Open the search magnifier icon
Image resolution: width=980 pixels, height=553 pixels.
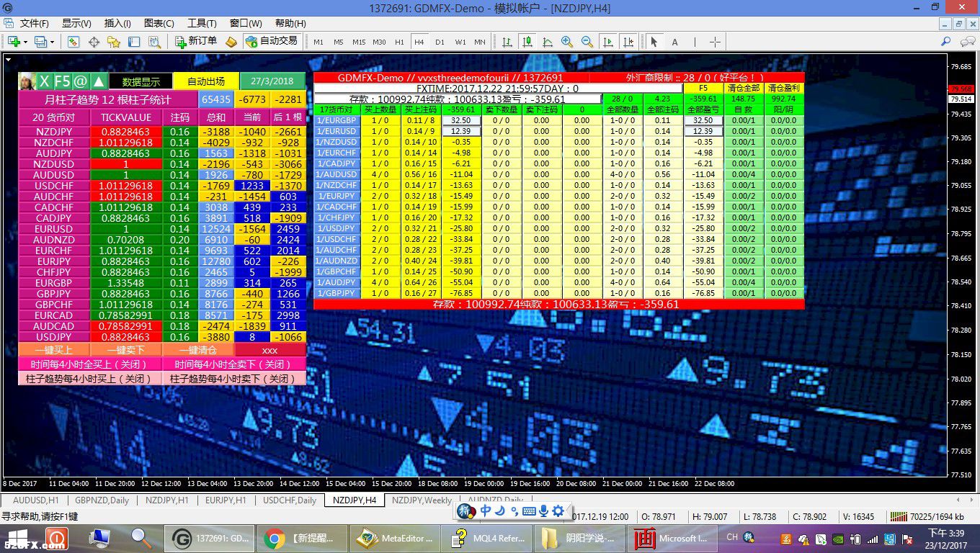(946, 42)
